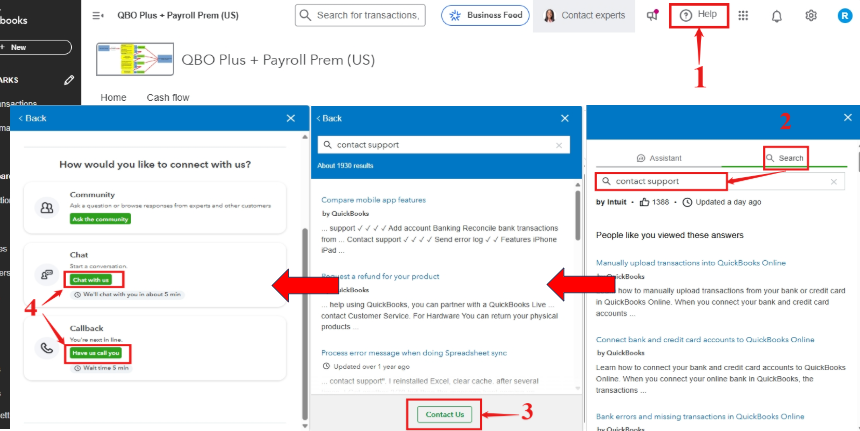Click 'QBO Plus + Payroll Prem (US)' top bar title

click(178, 16)
